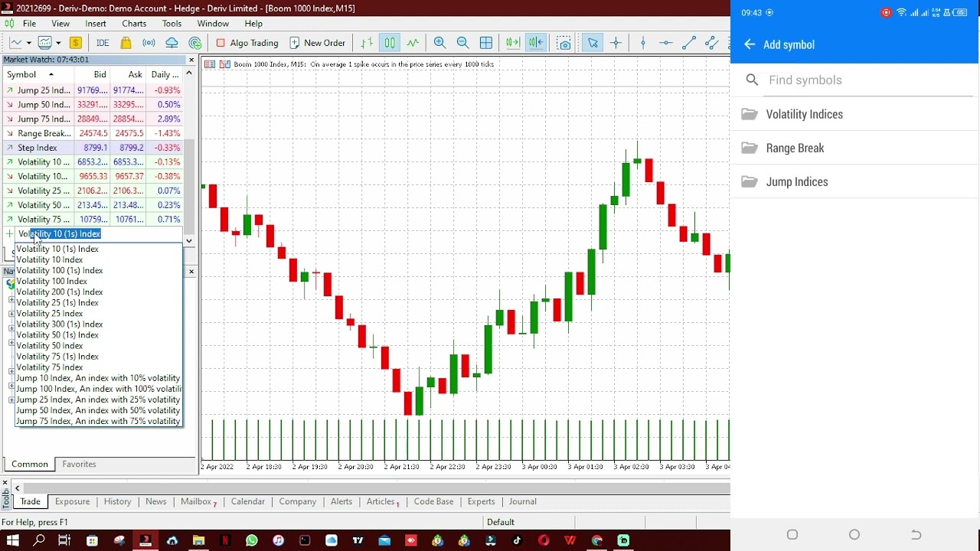The width and height of the screenshot is (980, 551).
Task: Switch to the Code Base tab
Action: click(433, 501)
